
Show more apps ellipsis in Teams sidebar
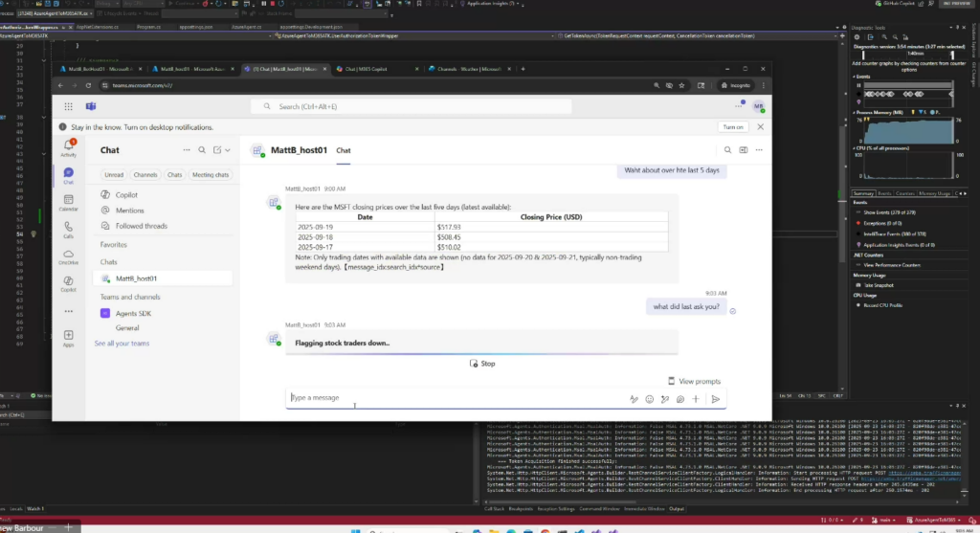pos(69,311)
